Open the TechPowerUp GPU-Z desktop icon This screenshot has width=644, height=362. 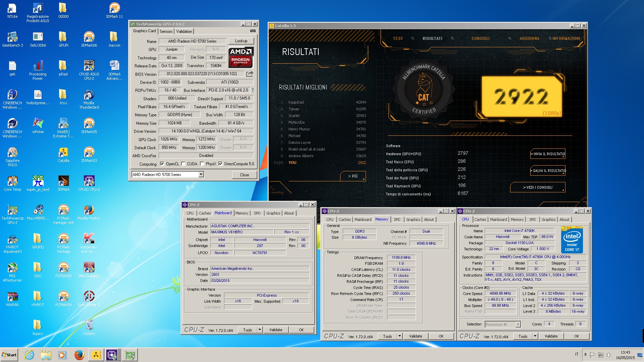point(12,214)
